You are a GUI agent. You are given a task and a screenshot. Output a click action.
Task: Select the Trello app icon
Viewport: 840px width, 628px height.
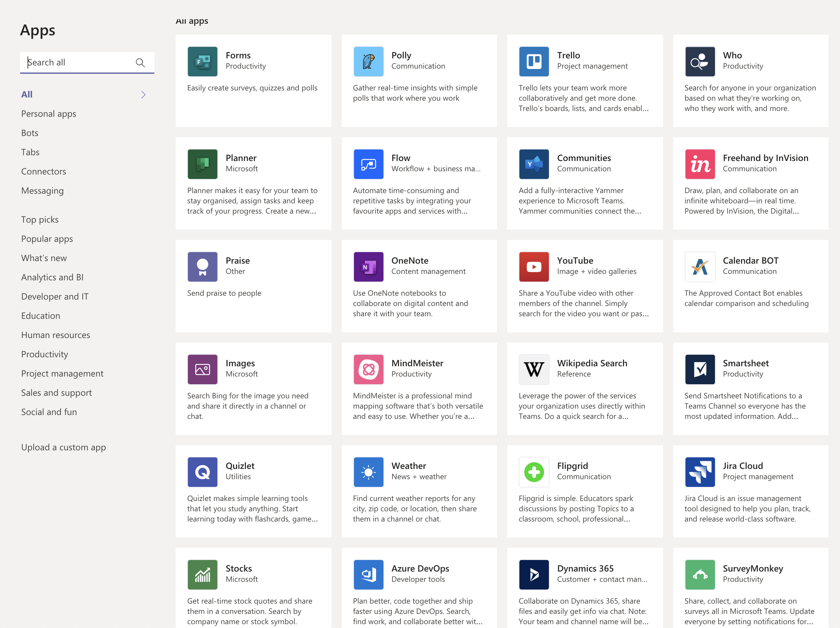[x=534, y=62]
